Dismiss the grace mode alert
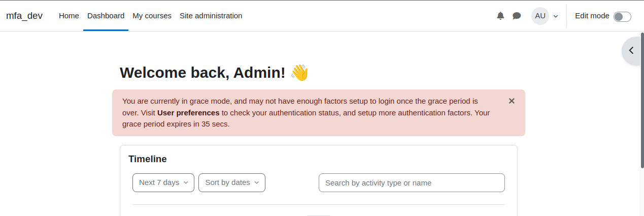The height and width of the screenshot is (216, 644). coord(512,101)
